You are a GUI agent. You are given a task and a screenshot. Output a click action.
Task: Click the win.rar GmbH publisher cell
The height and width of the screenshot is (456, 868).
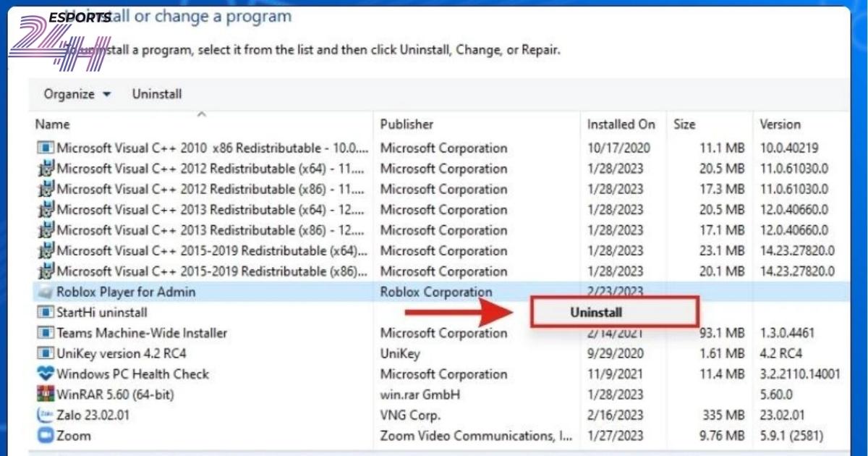[420, 394]
